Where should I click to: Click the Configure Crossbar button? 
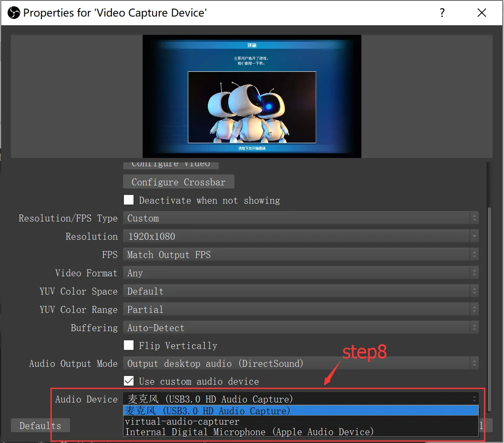179,182
